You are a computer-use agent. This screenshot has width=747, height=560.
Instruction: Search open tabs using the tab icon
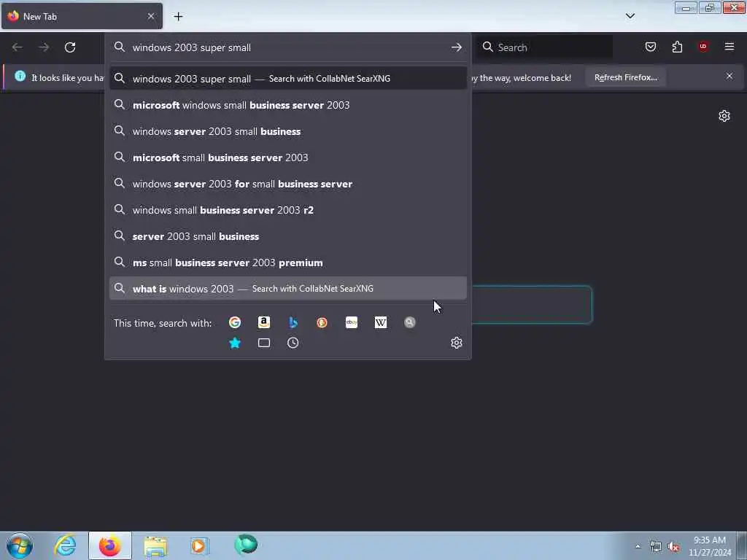pos(264,343)
